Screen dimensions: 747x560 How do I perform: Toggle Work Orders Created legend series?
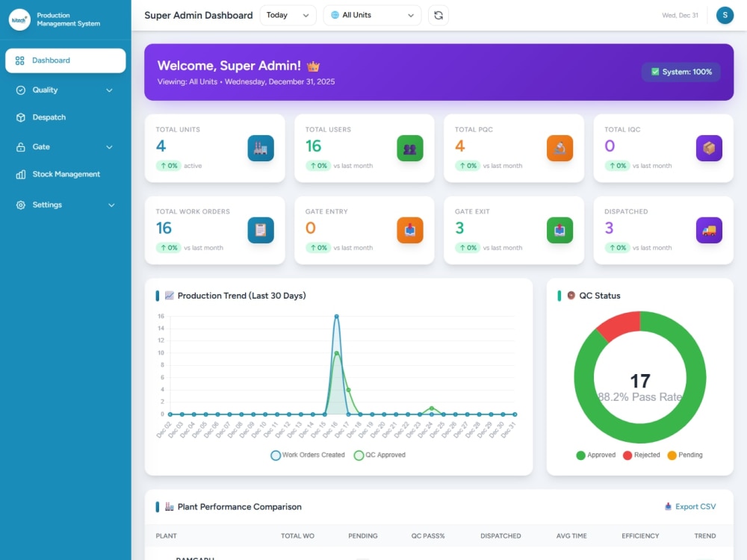coord(308,455)
